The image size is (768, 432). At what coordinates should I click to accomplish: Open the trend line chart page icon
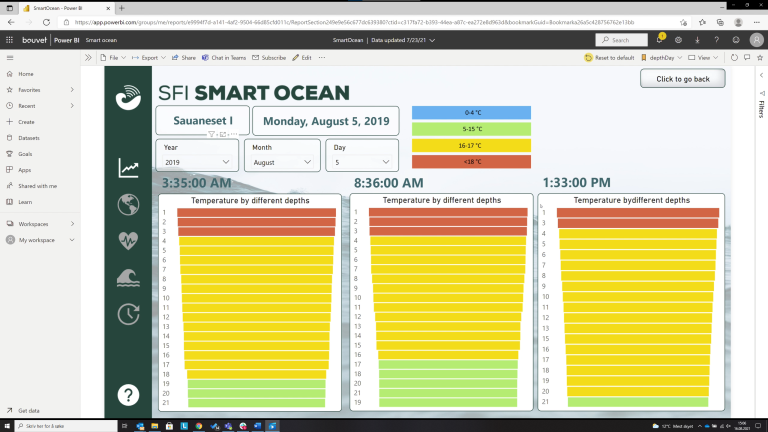(128, 168)
